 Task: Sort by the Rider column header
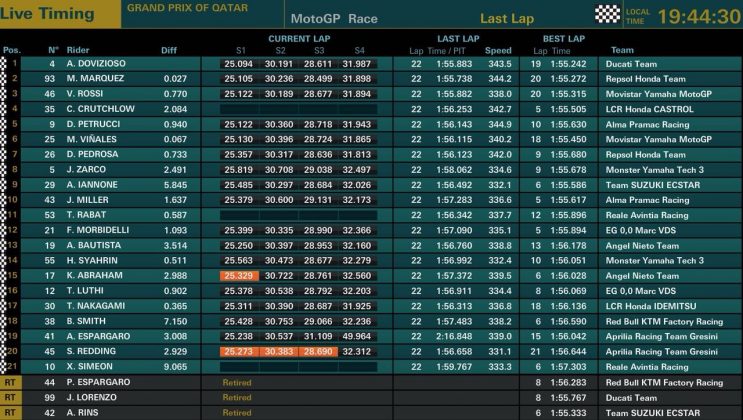pos(77,50)
